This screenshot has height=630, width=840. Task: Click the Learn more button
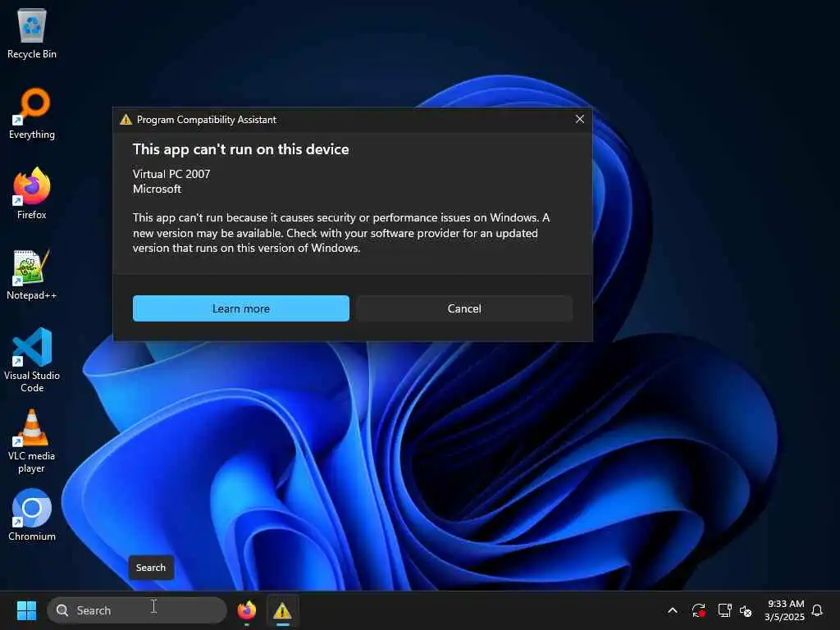(x=241, y=308)
